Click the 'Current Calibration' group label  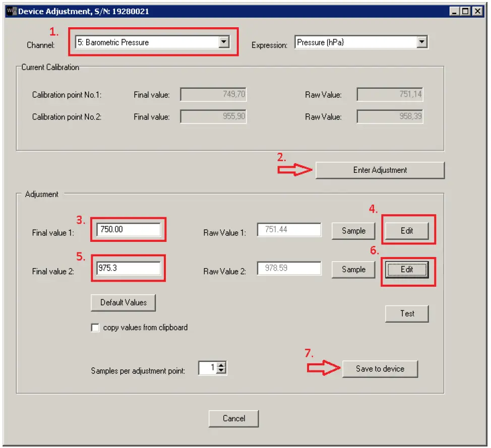[x=50, y=68]
